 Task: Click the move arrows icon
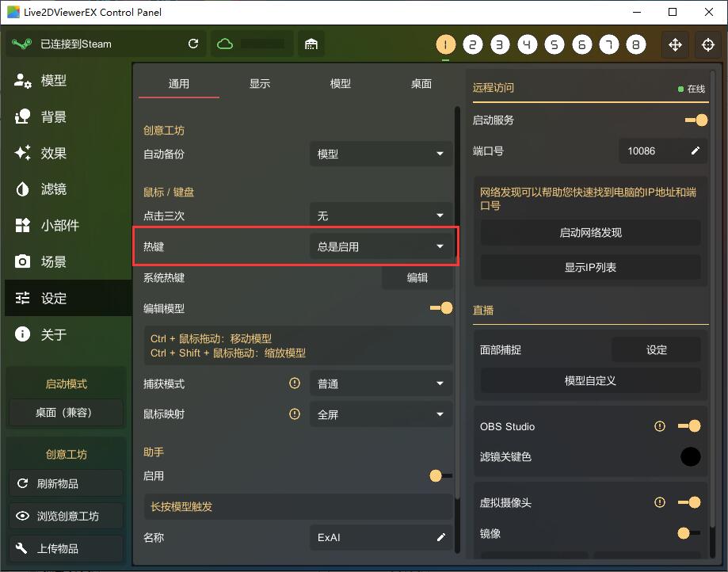point(675,44)
